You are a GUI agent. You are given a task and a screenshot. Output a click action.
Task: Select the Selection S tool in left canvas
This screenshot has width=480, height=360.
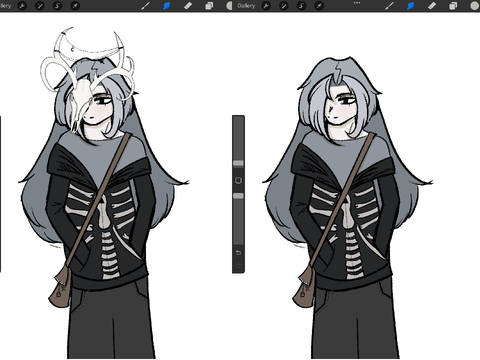(x=57, y=6)
